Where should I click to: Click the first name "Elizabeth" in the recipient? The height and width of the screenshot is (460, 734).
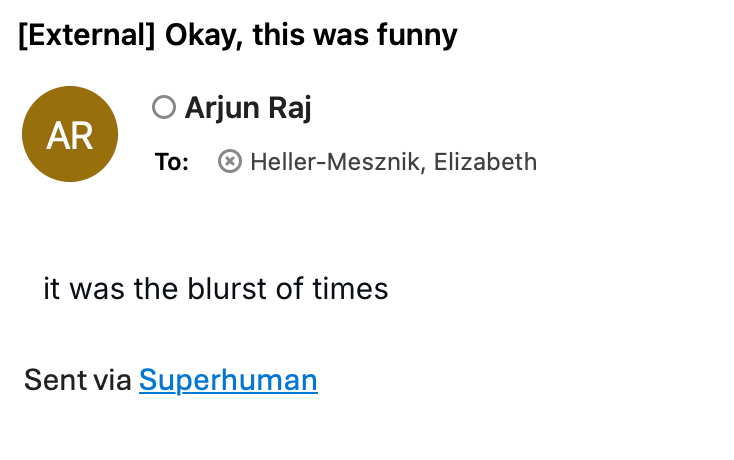pyautogui.click(x=486, y=162)
